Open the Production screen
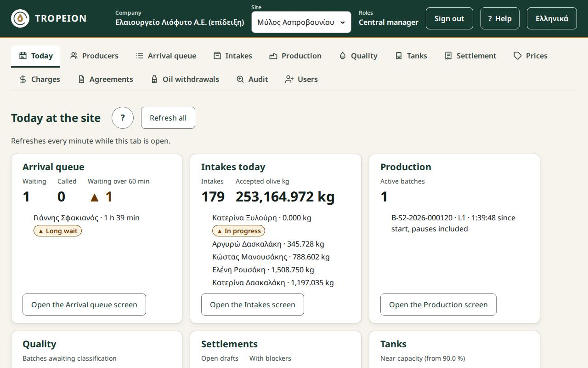Screen dimensions: 588x368 pyautogui.click(x=438, y=305)
